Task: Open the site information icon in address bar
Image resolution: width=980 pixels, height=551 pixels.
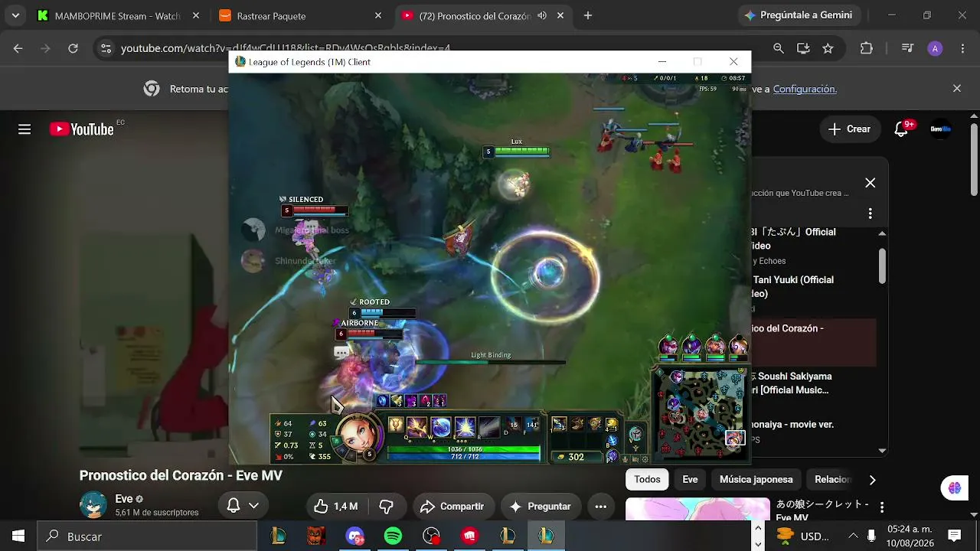Action: pyautogui.click(x=105, y=48)
